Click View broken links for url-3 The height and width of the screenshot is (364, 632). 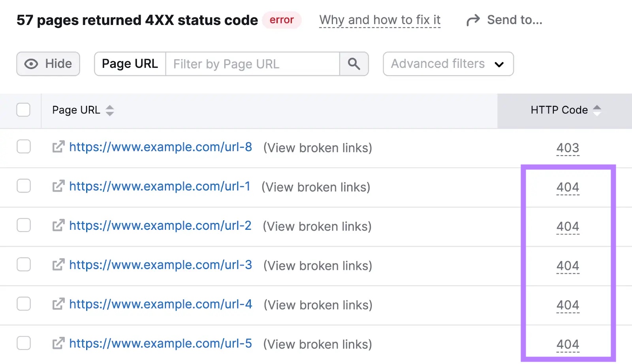317,266
